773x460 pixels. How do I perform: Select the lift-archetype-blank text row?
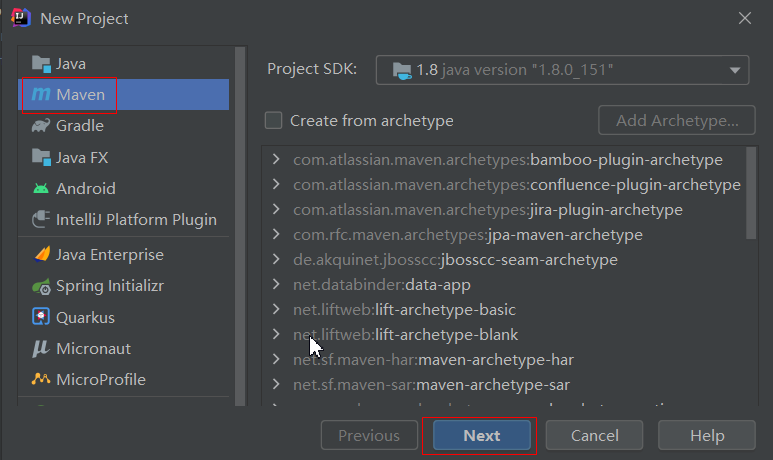(406, 335)
